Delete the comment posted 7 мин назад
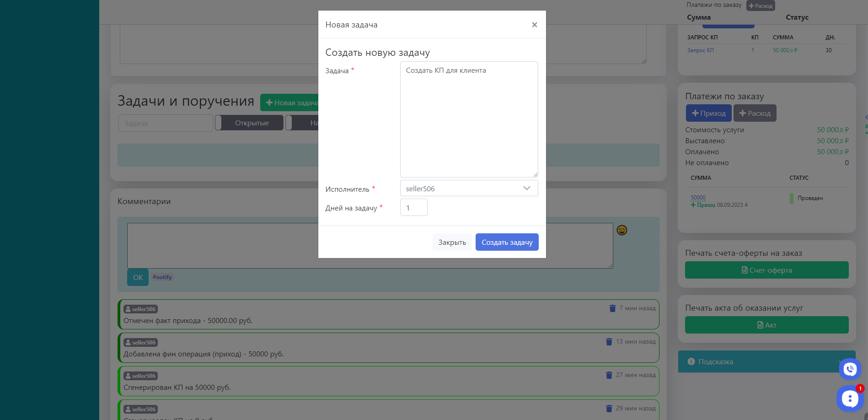Image resolution: width=868 pixels, height=420 pixels. point(612,308)
